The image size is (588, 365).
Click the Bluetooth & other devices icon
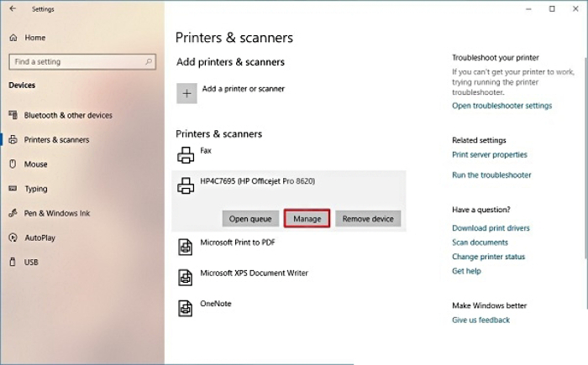pyautogui.click(x=13, y=115)
